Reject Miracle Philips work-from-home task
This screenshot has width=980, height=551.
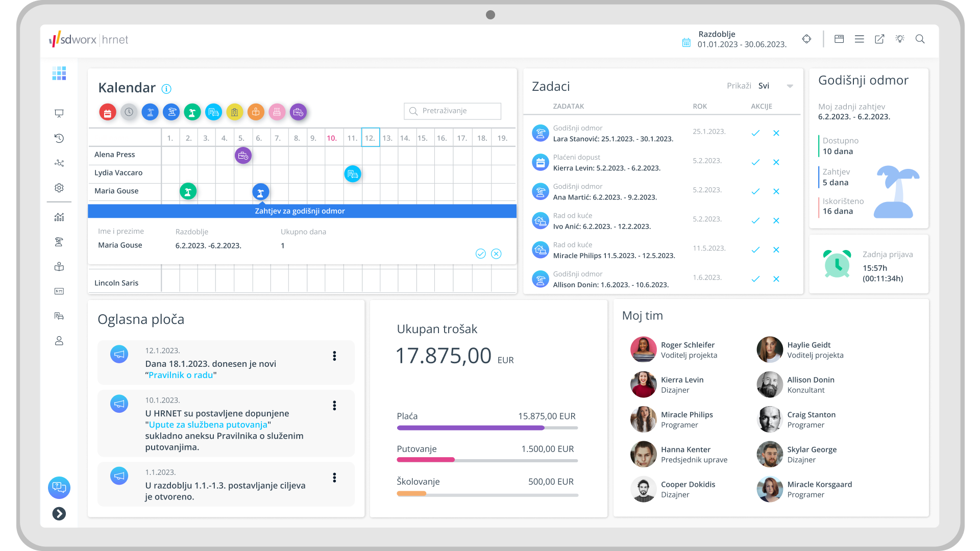776,249
